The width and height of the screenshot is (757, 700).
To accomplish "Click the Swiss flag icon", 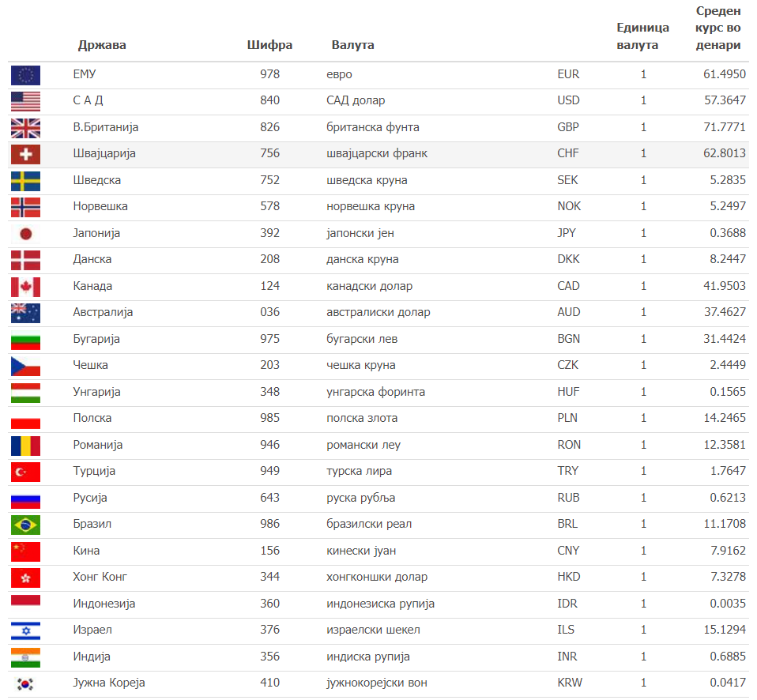I will click(25, 154).
